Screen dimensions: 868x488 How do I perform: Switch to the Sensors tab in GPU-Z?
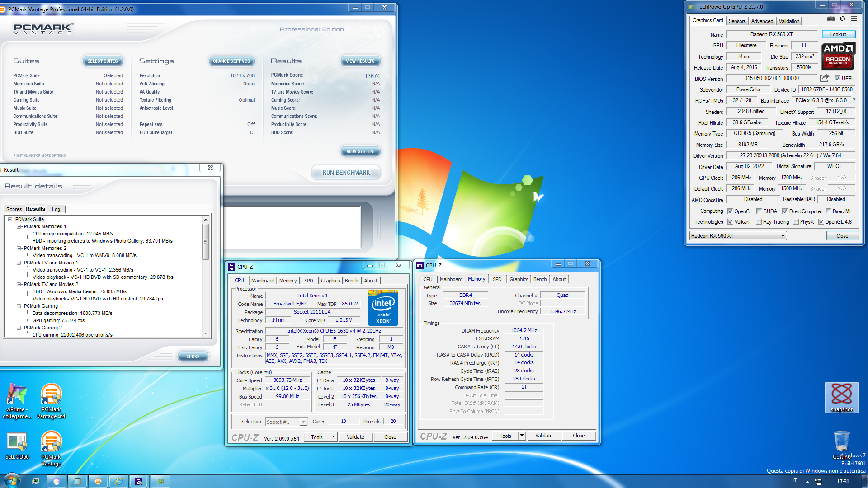[x=737, y=21]
